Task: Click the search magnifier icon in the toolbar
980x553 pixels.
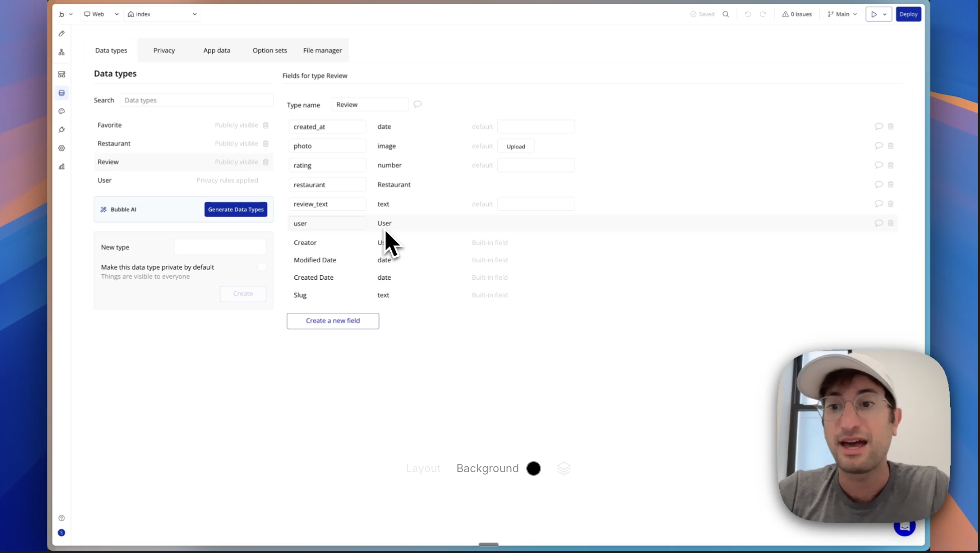Action: 726,14
